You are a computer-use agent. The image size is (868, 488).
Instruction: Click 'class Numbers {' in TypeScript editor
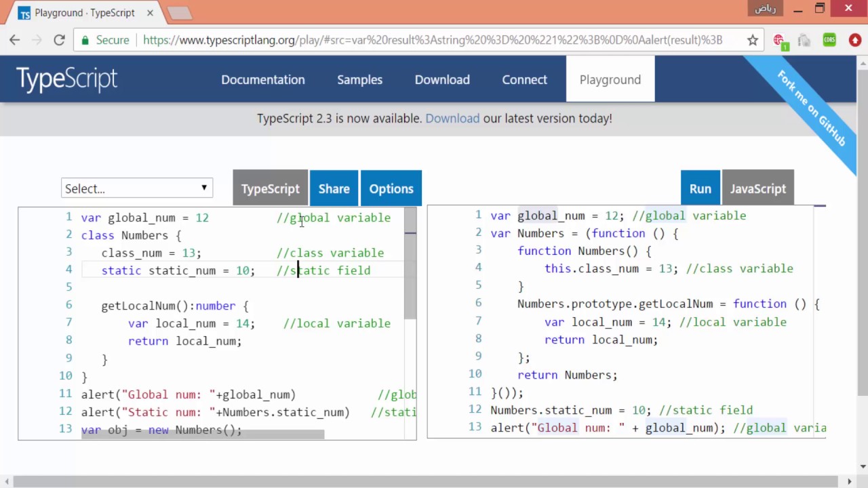132,235
